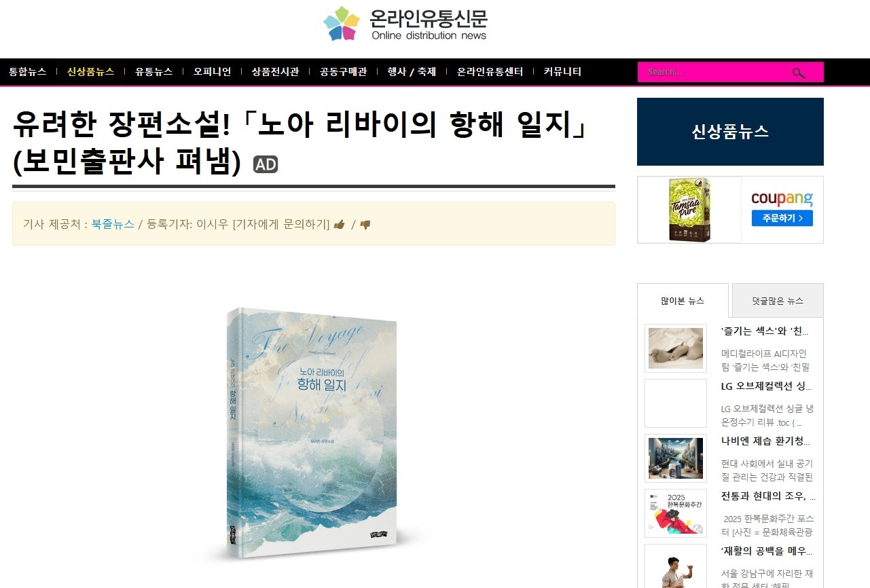Click the Coupang 주문하기 button
The width and height of the screenshot is (870, 588).
782,219
